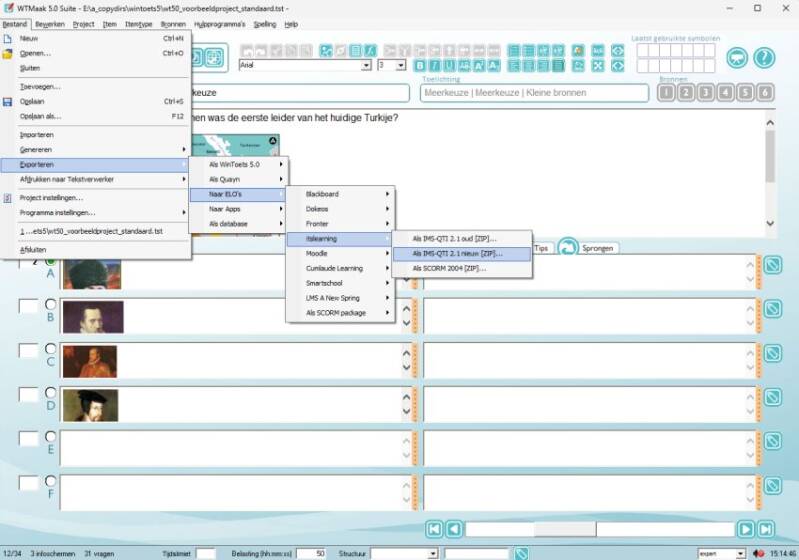Choose Als SCORM 2004 [ZIP]
This screenshot has height=560, width=799.
point(462,268)
